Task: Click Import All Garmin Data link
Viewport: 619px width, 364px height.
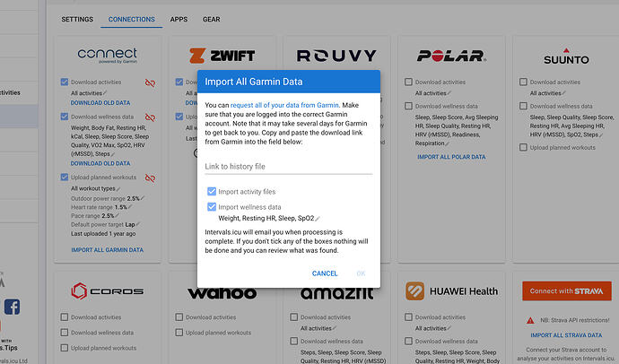Action: (x=108, y=250)
